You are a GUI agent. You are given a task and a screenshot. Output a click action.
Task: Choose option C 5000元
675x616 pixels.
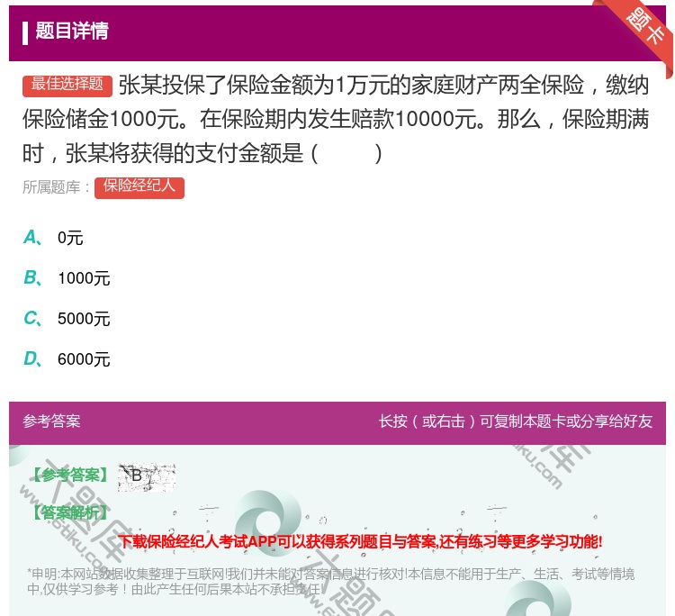67,319
